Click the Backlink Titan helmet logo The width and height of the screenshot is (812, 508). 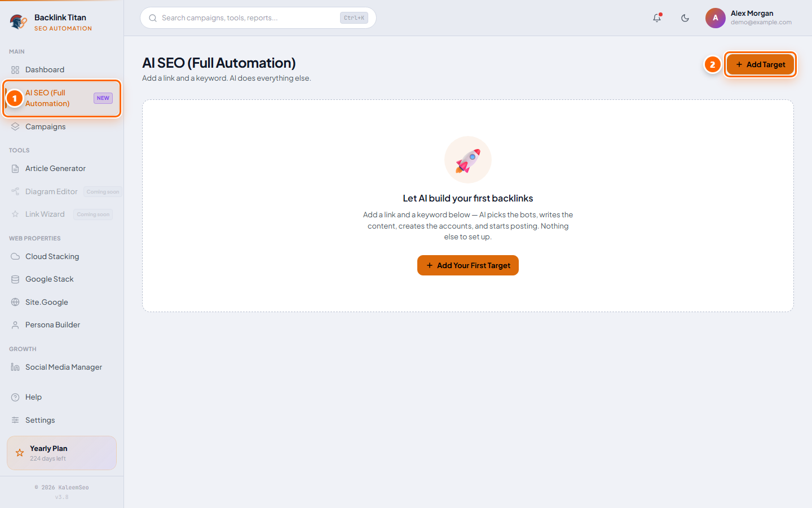[x=18, y=22]
